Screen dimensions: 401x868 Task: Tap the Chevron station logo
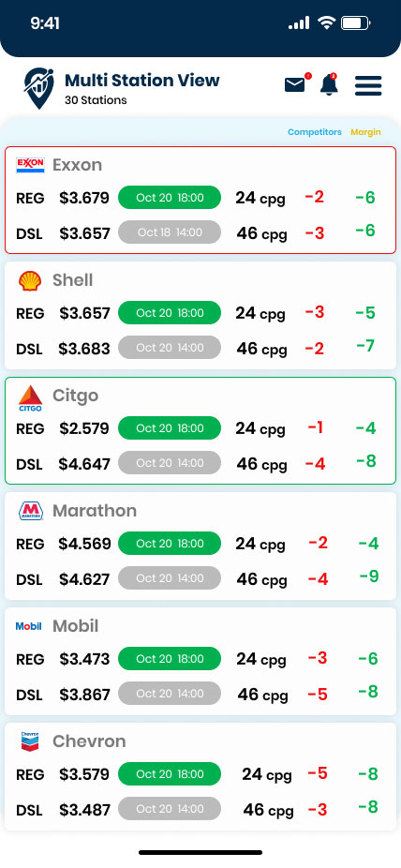[x=30, y=741]
